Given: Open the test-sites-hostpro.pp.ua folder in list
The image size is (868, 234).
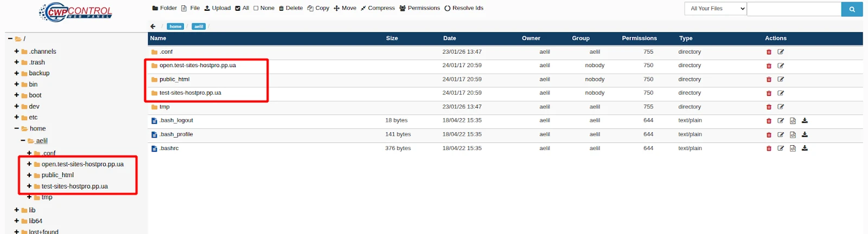Looking at the screenshot, I should tap(190, 93).
